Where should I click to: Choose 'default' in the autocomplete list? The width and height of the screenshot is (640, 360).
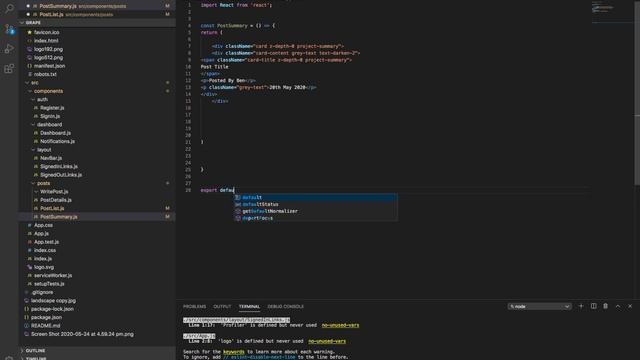316,198
